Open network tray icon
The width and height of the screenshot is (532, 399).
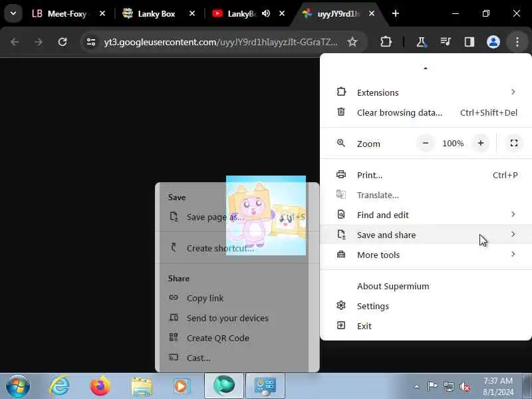coord(448,386)
